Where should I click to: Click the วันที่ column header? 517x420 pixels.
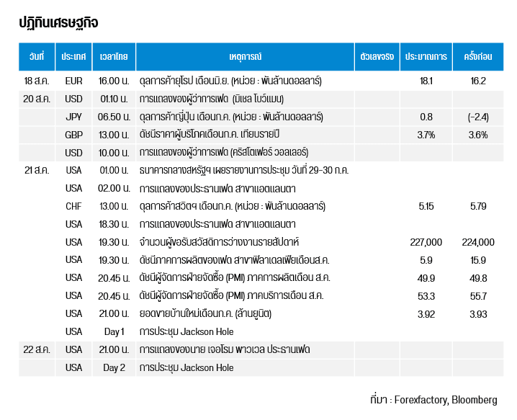point(37,56)
